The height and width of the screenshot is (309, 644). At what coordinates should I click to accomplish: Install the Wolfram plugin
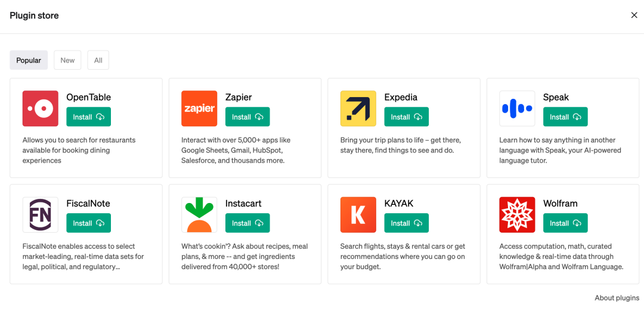pyautogui.click(x=565, y=223)
